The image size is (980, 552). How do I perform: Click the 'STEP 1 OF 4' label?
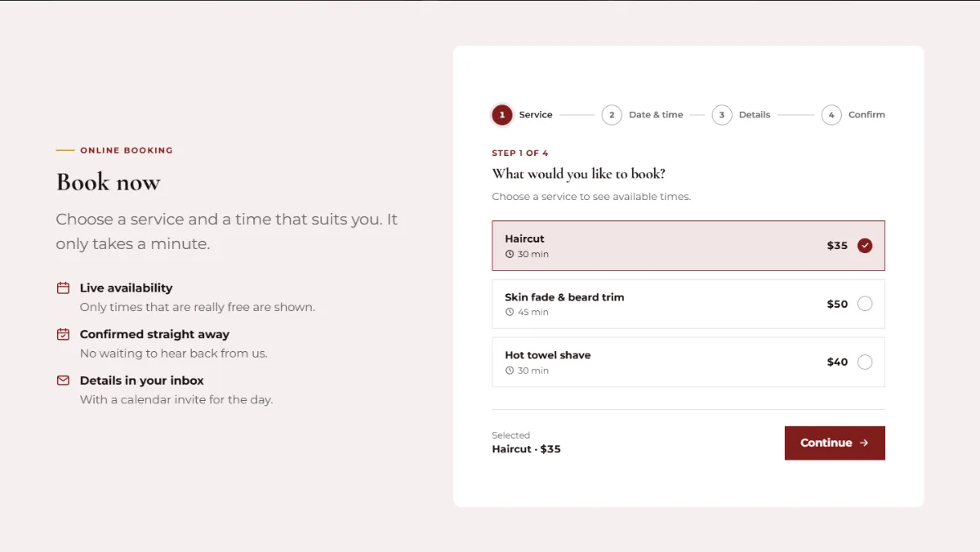(520, 154)
